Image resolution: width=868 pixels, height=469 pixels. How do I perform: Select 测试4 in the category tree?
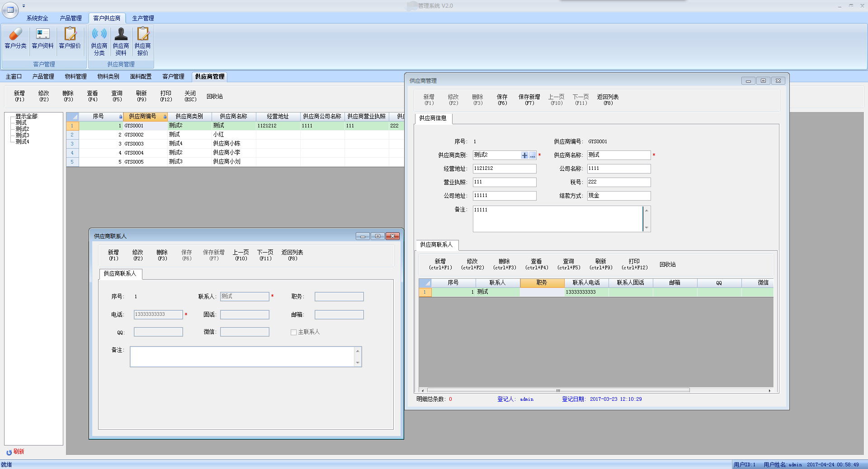coord(22,141)
